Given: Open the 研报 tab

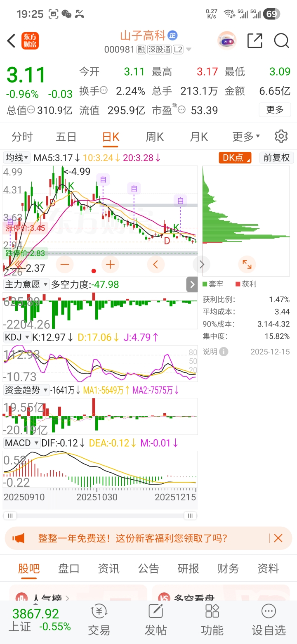Looking at the screenshot, I should (188, 568).
